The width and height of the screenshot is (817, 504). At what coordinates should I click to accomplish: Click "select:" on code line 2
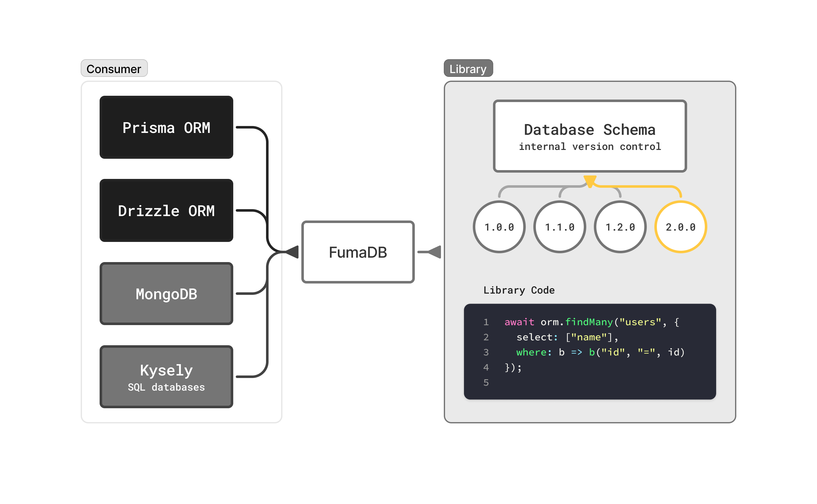(537, 337)
